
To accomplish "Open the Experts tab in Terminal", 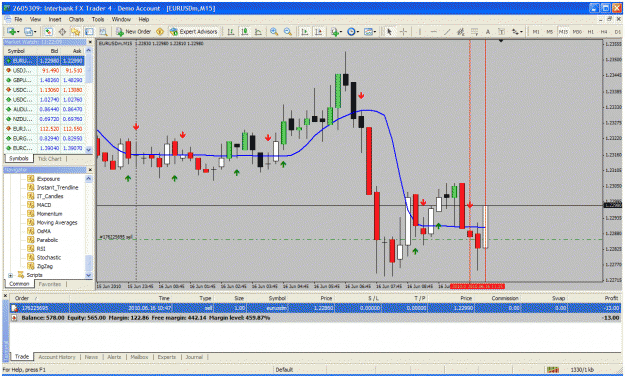I will [167, 357].
